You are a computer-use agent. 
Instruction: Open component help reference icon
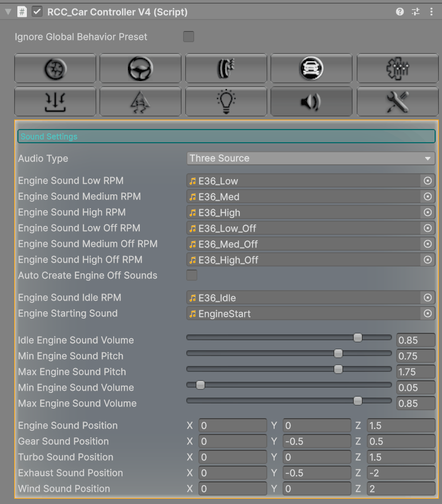coord(399,12)
